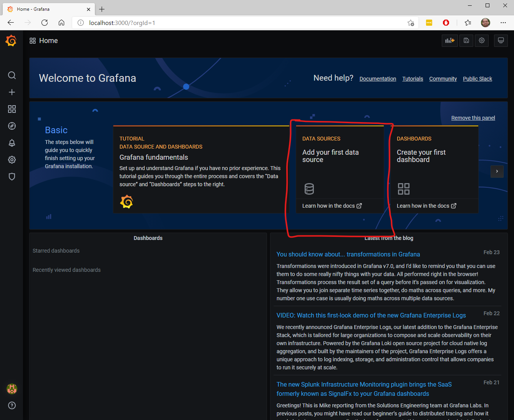Viewport: 514px width, 420px height.
Task: Open the Server Admin shield icon
Action: click(x=12, y=177)
